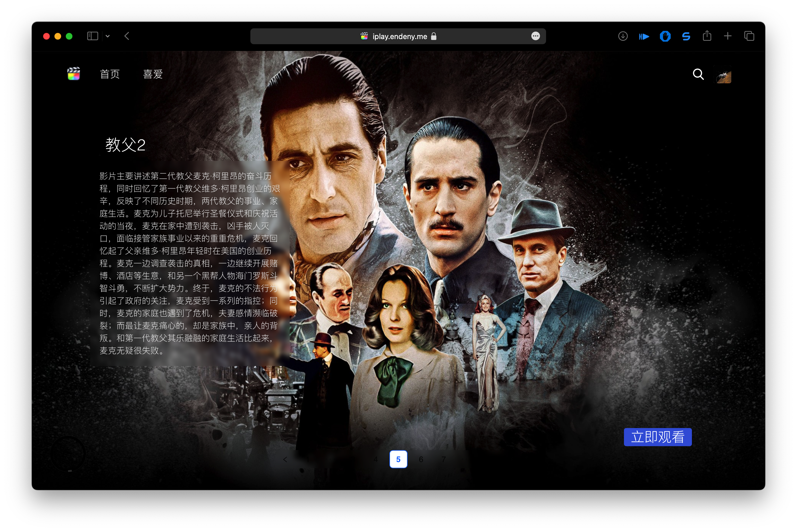Expand the sidebar tab group dropdown
Screen dimensions: 797x532
point(108,36)
